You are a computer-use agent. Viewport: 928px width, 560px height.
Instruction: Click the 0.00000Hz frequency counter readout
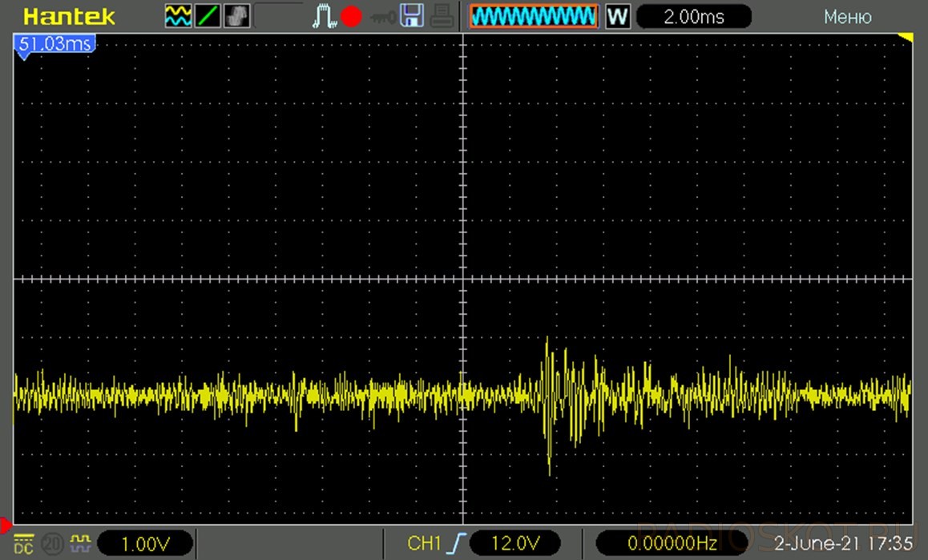coord(672,544)
